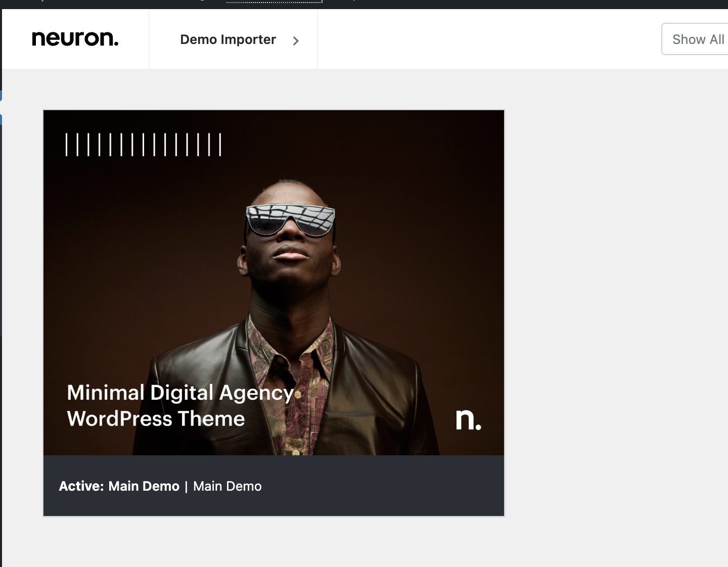Image resolution: width=728 pixels, height=567 pixels.
Task: Click the dotted-outline item in top admin bar
Action: tap(274, 2)
